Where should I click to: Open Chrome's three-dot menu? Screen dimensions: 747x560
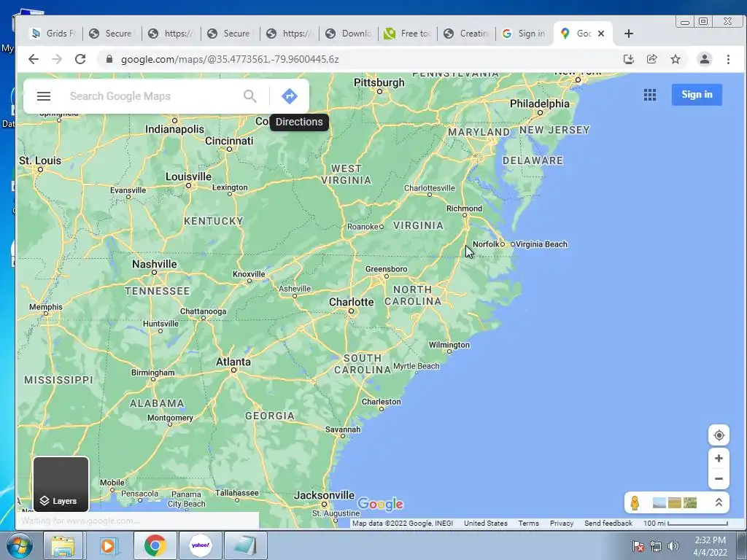[x=728, y=59]
